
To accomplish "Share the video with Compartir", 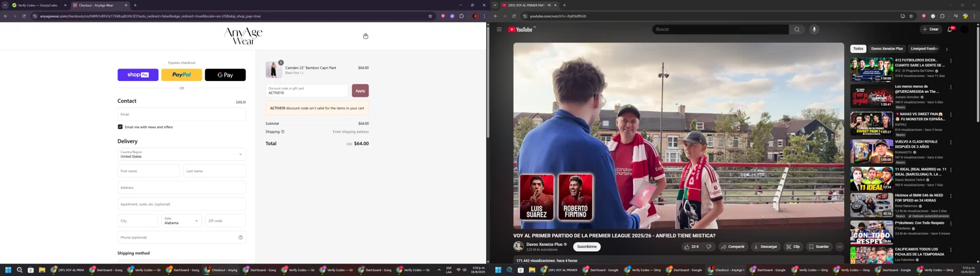I will click(x=732, y=247).
